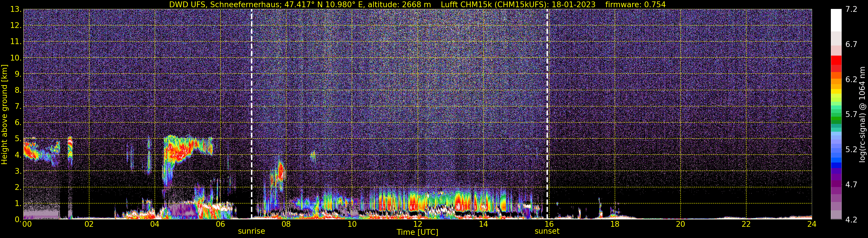The image size is (868, 238).
Task: Click the time axis tick label "14"
Action: tap(483, 224)
